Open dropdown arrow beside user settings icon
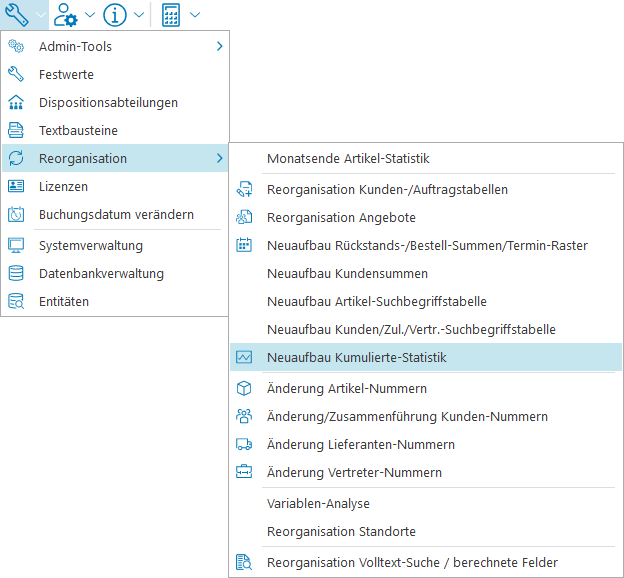The height and width of the screenshot is (578, 624). click(90, 15)
